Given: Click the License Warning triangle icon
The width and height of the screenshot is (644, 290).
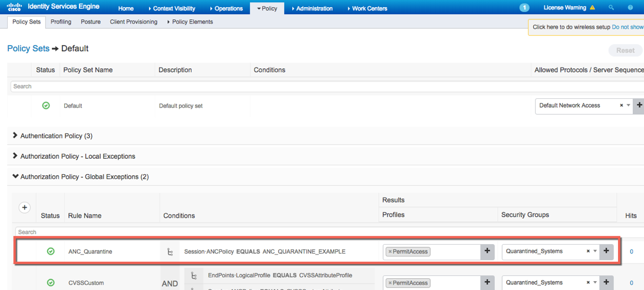Looking at the screenshot, I should 592,8.
